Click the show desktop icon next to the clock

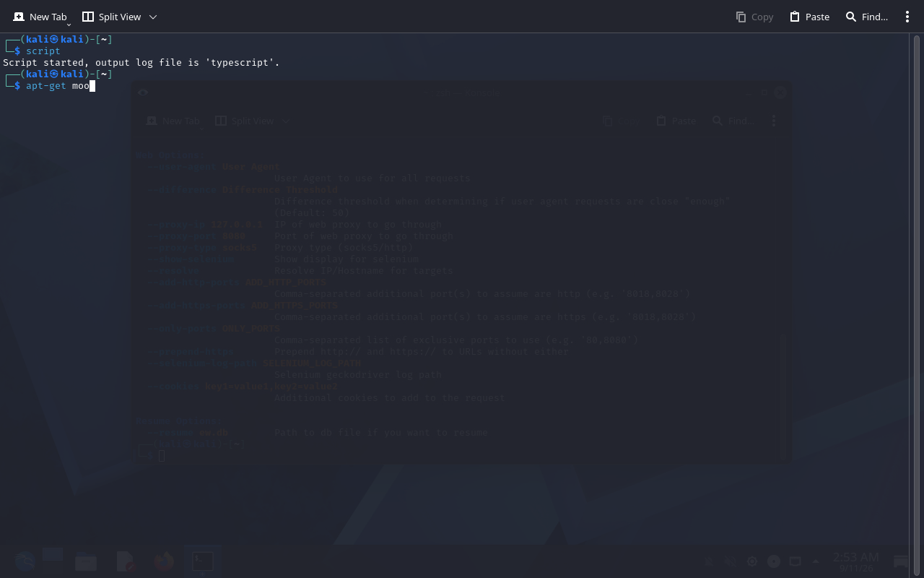point(901,561)
